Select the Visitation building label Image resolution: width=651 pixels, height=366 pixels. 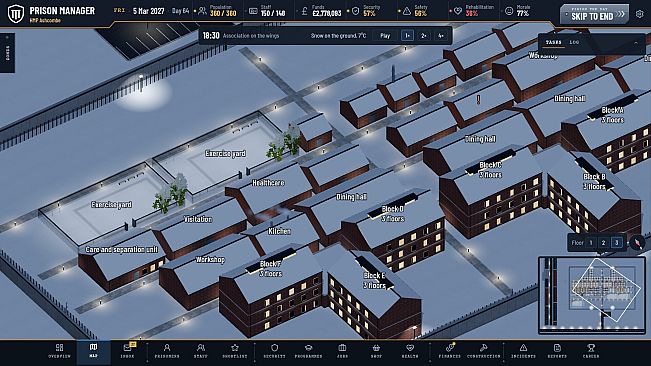pos(198,219)
